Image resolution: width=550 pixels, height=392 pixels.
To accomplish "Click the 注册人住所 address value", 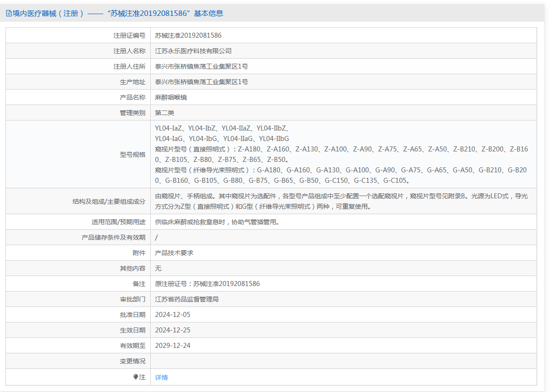I will 201,66.
